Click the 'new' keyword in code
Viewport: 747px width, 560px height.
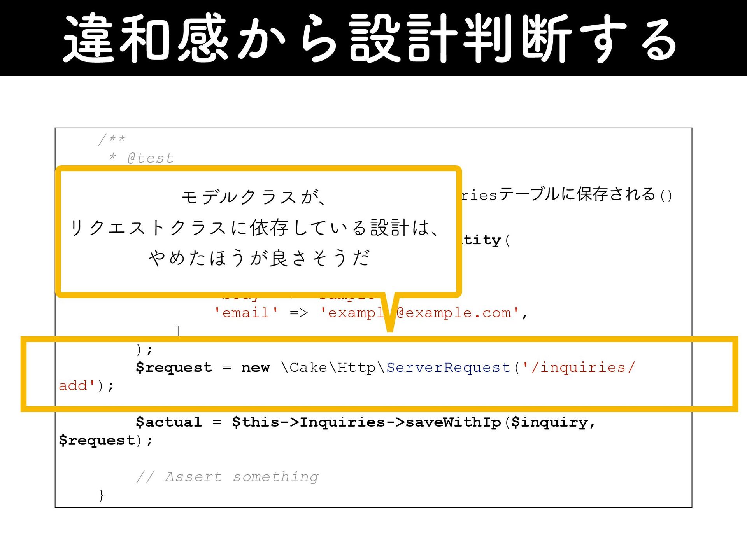click(255, 367)
